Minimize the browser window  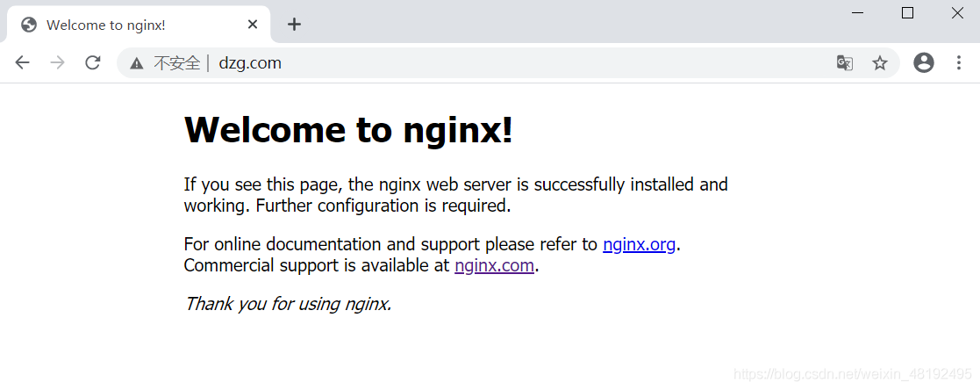click(859, 12)
